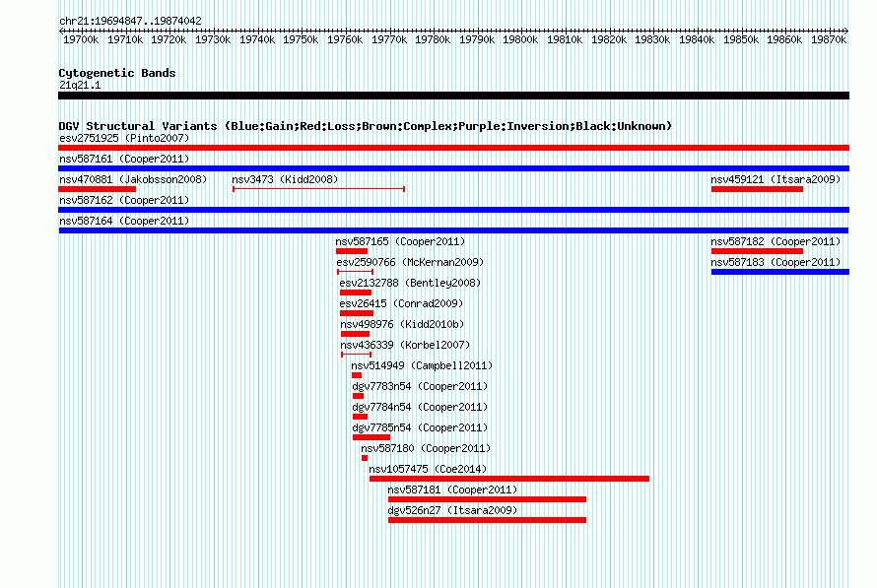Click the nsv459121 (Itsara2009) label

coord(776,179)
